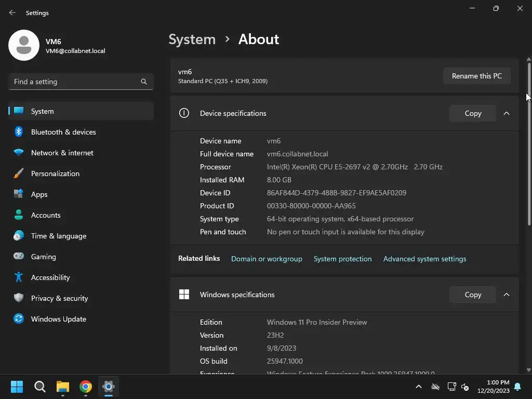Viewport: 532px width, 399px height.
Task: Open File Explorer from taskbar
Action: pos(63,387)
